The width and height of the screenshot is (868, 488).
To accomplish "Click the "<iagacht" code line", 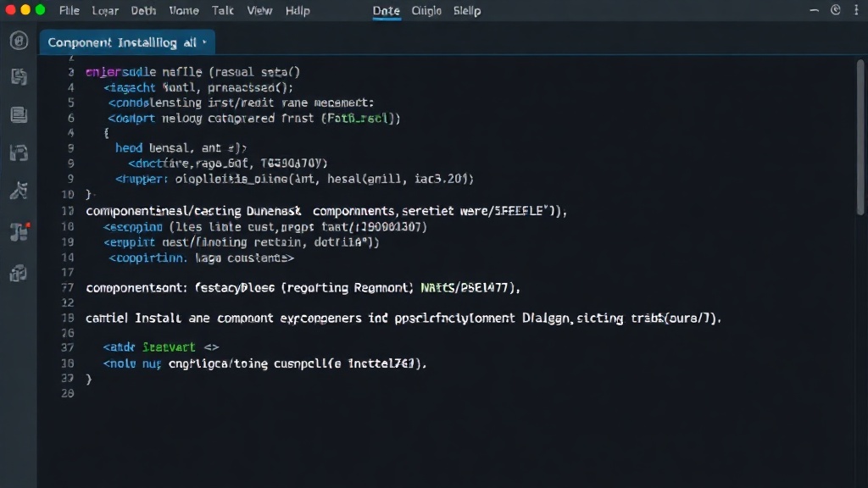I will [198, 87].
